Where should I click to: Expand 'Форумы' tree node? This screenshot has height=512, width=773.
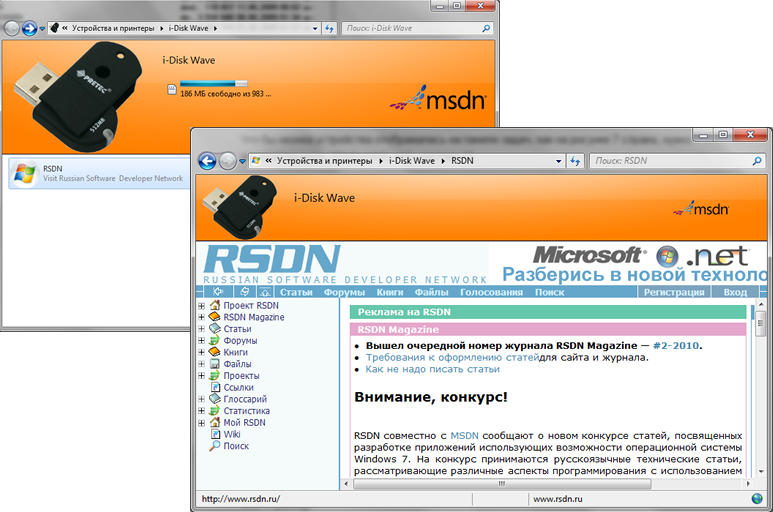click(x=201, y=341)
